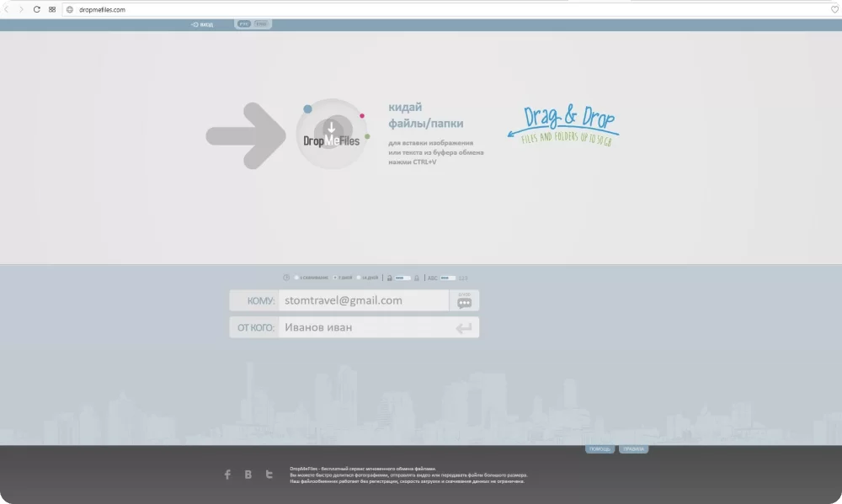Click the КОМУ recipient email field
The height and width of the screenshot is (504, 842).
click(364, 300)
